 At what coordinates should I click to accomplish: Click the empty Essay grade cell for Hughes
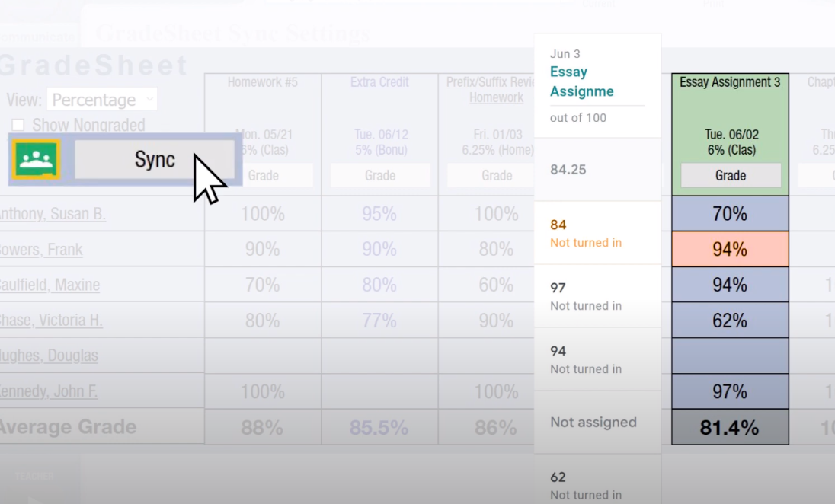(x=730, y=356)
